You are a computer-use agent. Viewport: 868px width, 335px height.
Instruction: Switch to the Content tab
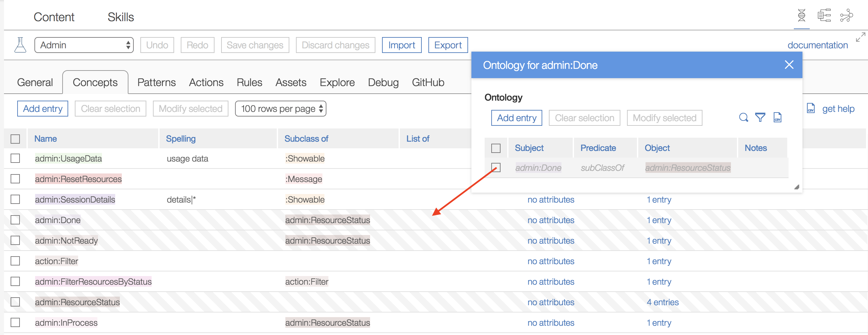click(x=54, y=17)
